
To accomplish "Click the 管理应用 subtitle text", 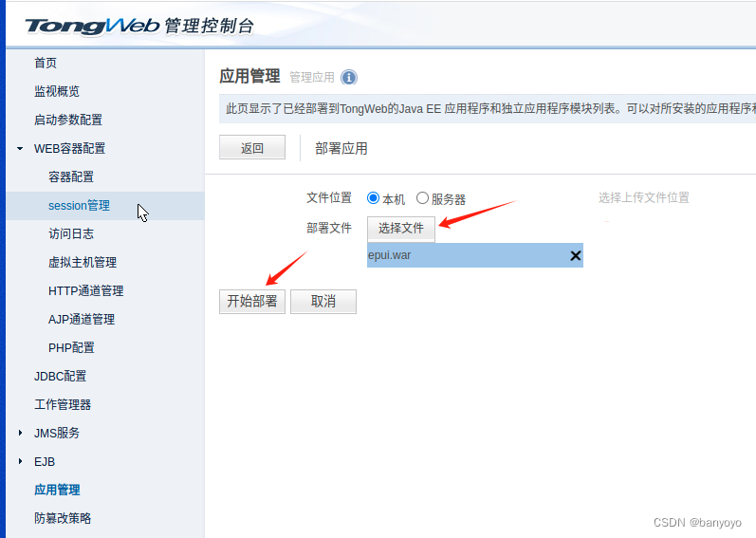I will coord(311,78).
